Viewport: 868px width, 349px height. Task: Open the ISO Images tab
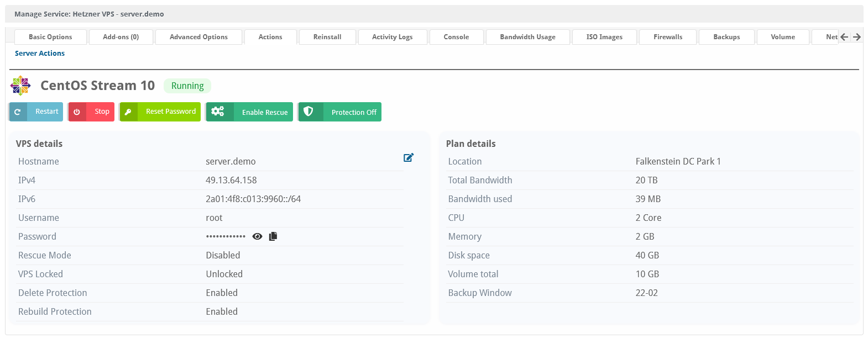(604, 37)
